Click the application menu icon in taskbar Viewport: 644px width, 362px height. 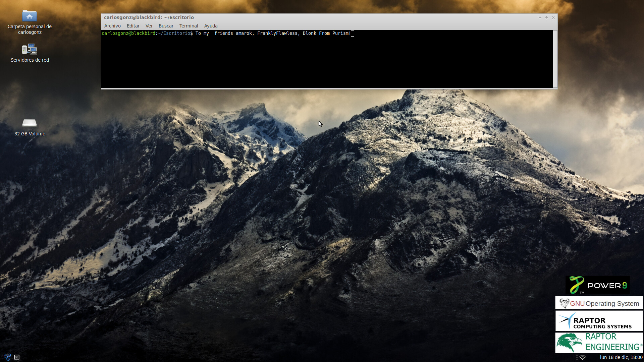pos(7,357)
